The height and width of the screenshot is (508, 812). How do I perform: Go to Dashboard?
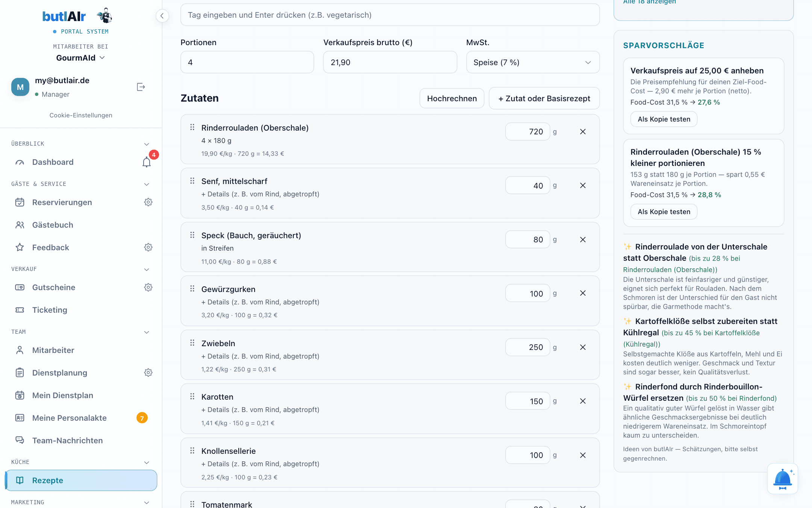click(53, 162)
